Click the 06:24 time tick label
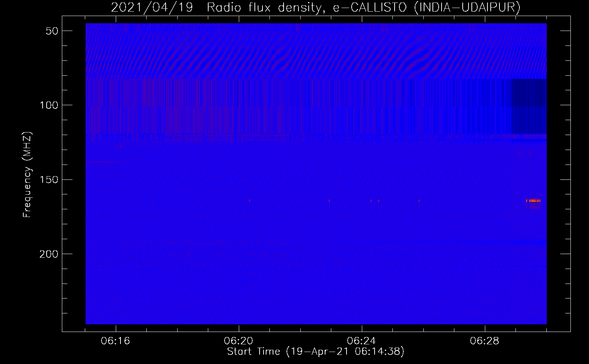 coord(361,341)
